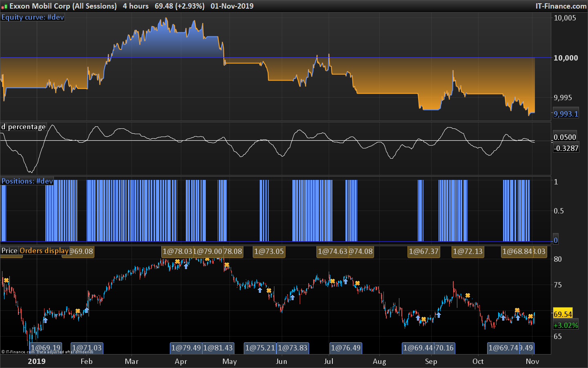The width and height of the screenshot is (588, 368).
Task: Click the 4 hours timeframe label
Action: pos(136,6)
